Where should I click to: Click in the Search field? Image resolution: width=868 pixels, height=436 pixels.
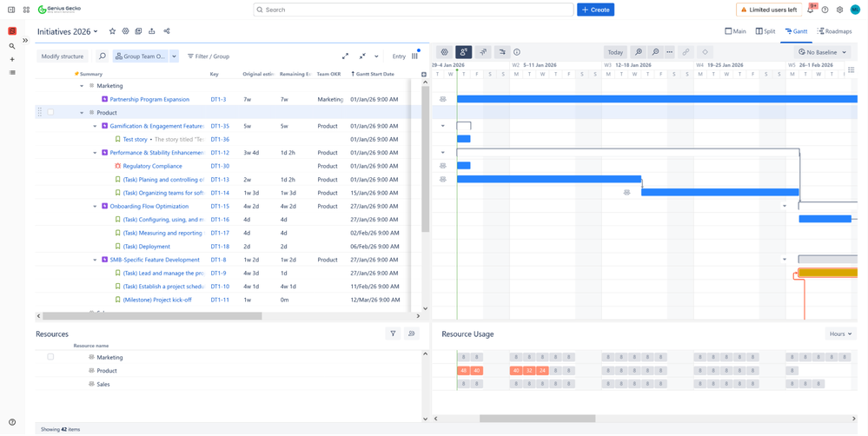pyautogui.click(x=414, y=10)
